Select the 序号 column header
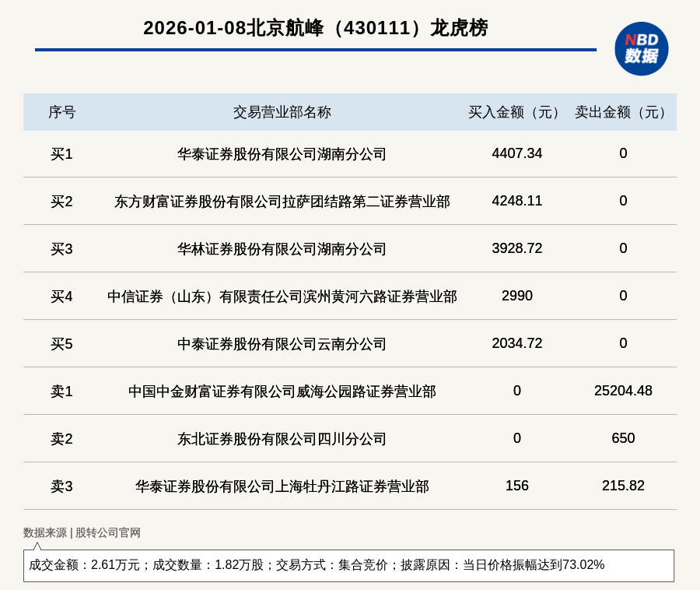 pos(61,112)
